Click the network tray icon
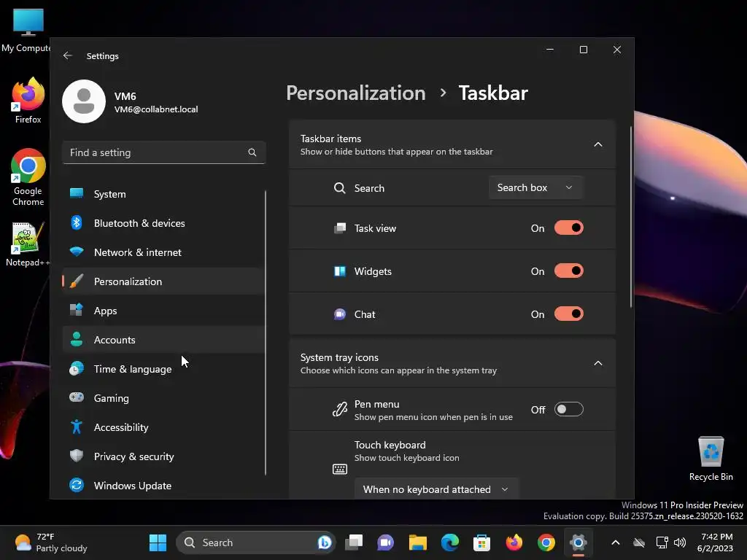The height and width of the screenshot is (560, 747). pyautogui.click(x=661, y=542)
